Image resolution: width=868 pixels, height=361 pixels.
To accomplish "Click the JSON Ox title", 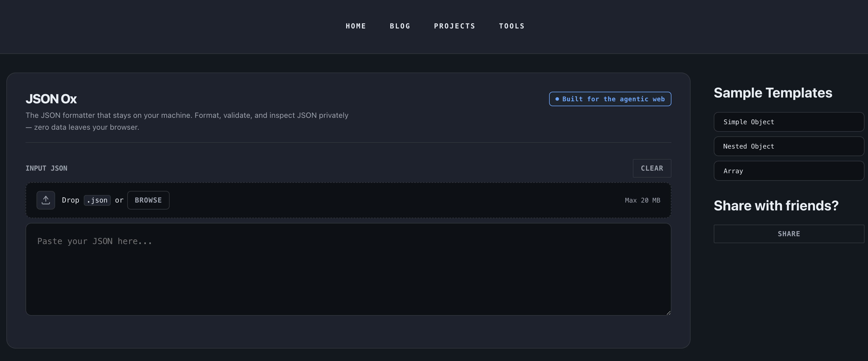I will [x=51, y=99].
